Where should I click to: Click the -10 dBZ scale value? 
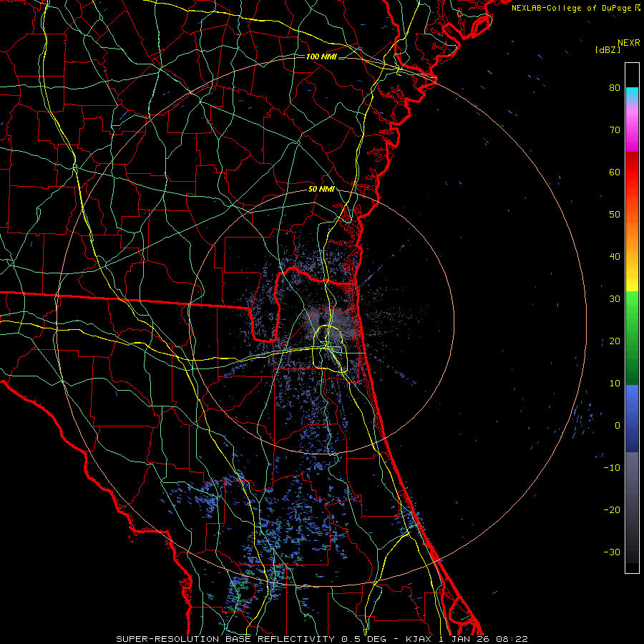[612, 468]
